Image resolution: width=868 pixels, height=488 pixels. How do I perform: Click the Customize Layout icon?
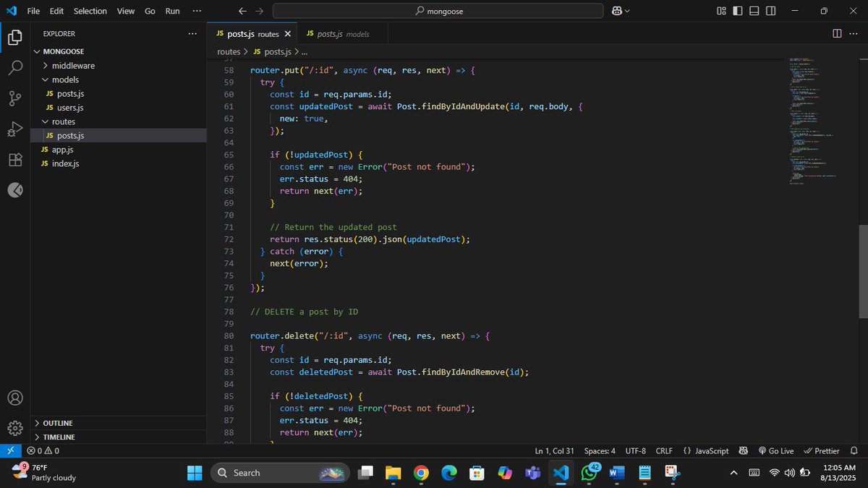click(721, 11)
